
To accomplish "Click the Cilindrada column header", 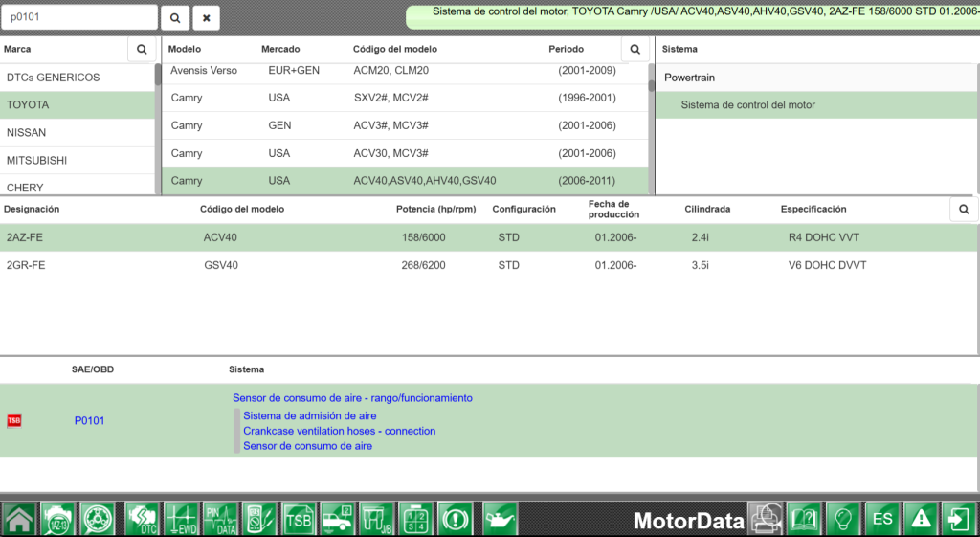I will (707, 209).
